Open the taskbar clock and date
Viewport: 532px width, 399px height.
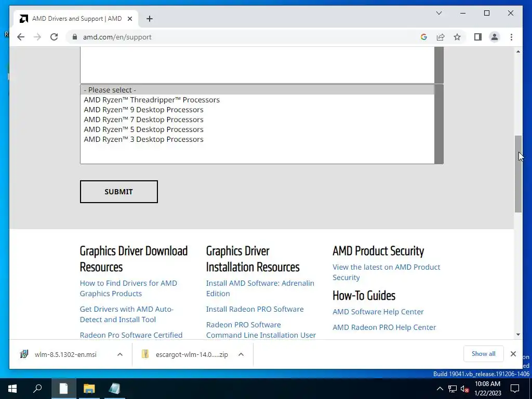click(487, 389)
